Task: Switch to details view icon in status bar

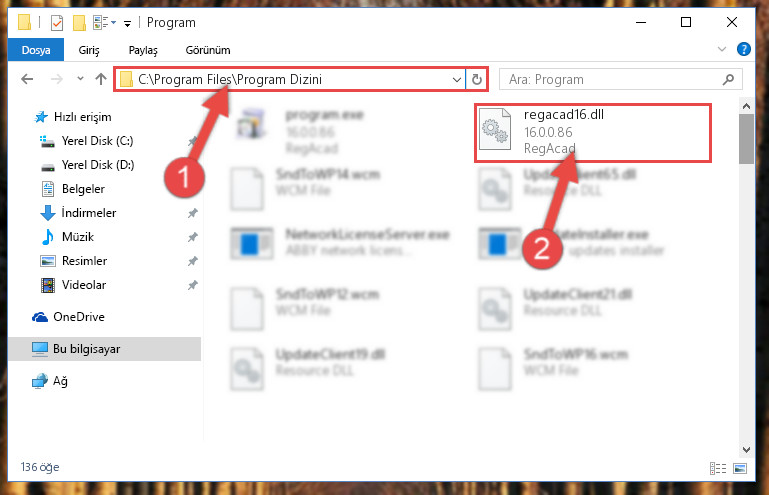Action: [x=718, y=469]
